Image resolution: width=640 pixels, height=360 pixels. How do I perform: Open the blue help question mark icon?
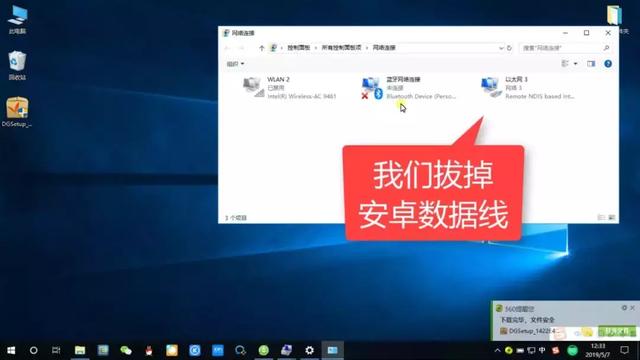[608, 64]
